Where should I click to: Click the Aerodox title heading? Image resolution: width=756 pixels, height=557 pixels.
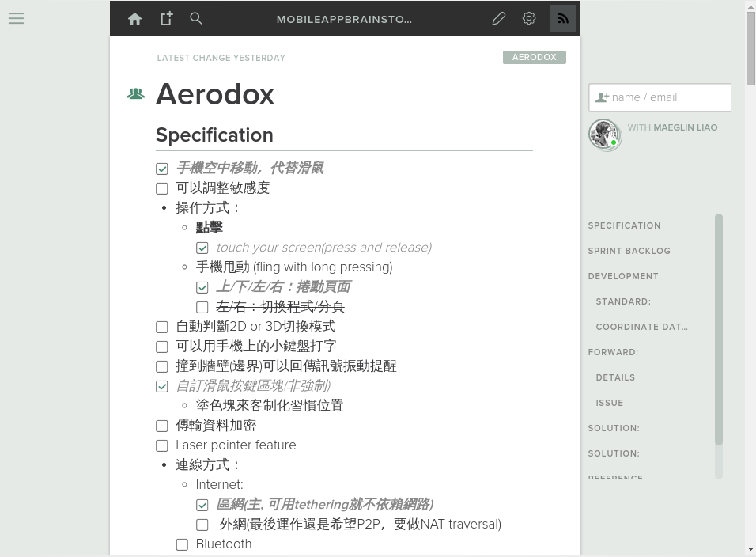click(x=215, y=94)
